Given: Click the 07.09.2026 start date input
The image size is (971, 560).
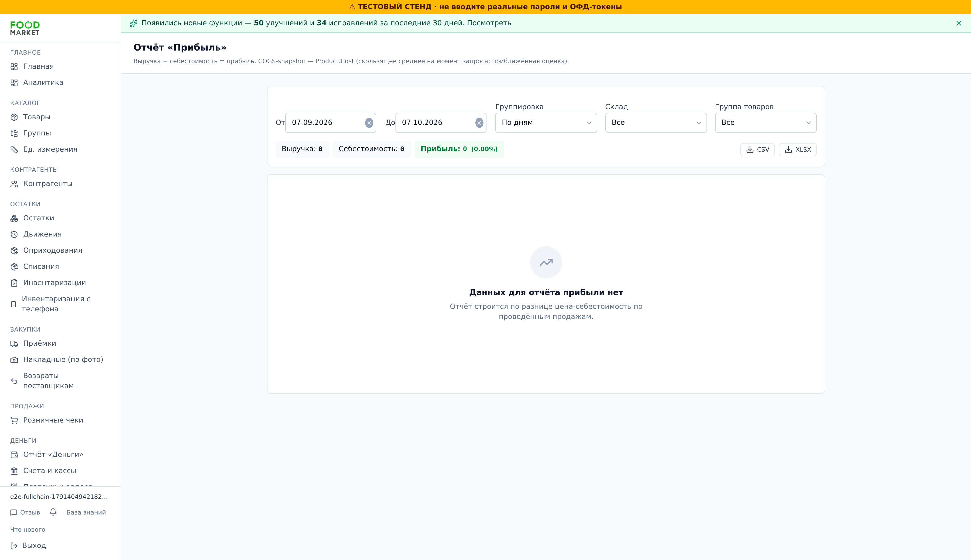Looking at the screenshot, I should 326,123.
